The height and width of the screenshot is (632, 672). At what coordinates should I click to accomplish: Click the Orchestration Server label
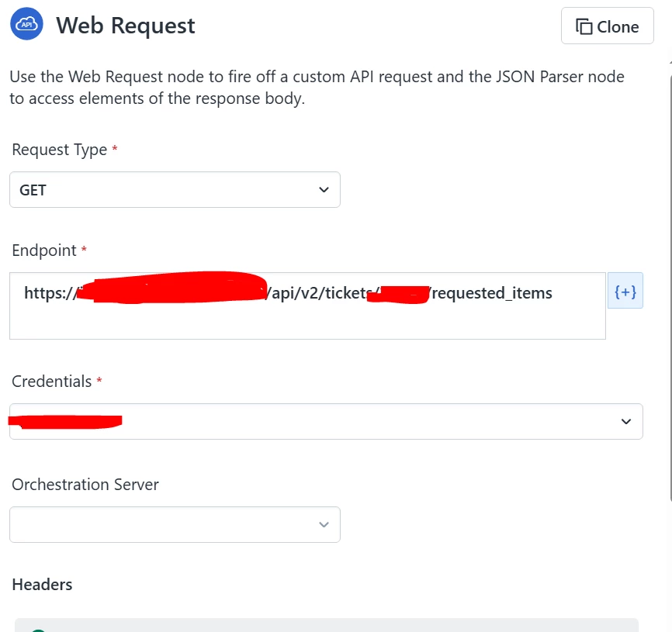85,485
